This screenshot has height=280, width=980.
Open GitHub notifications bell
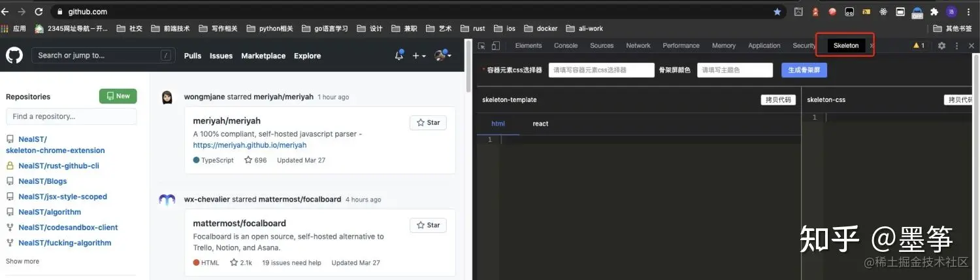pos(399,56)
